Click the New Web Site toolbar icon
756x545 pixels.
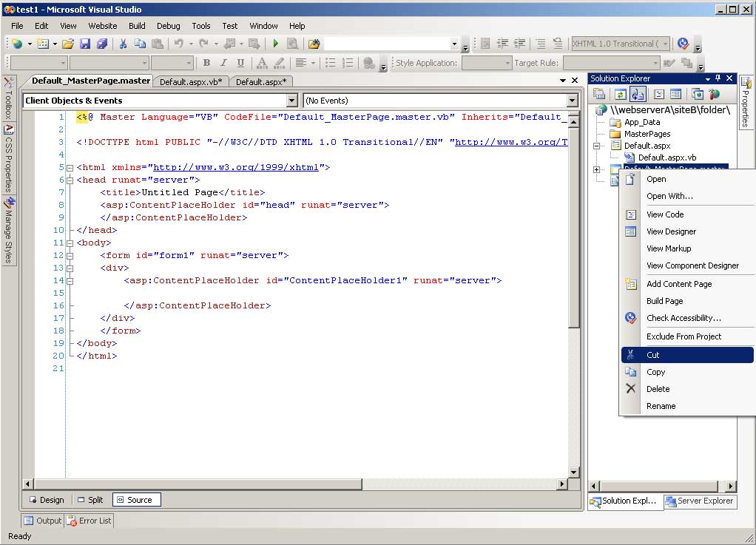(17, 44)
